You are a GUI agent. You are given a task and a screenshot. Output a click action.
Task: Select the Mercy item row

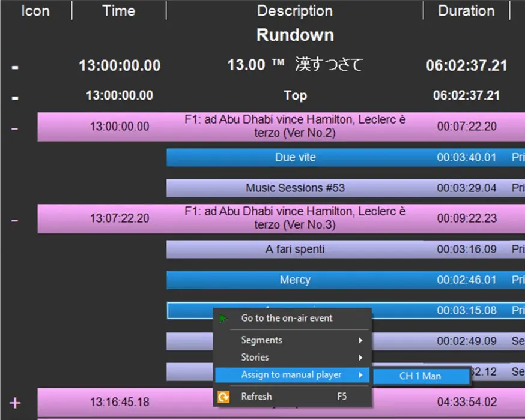[x=295, y=280]
